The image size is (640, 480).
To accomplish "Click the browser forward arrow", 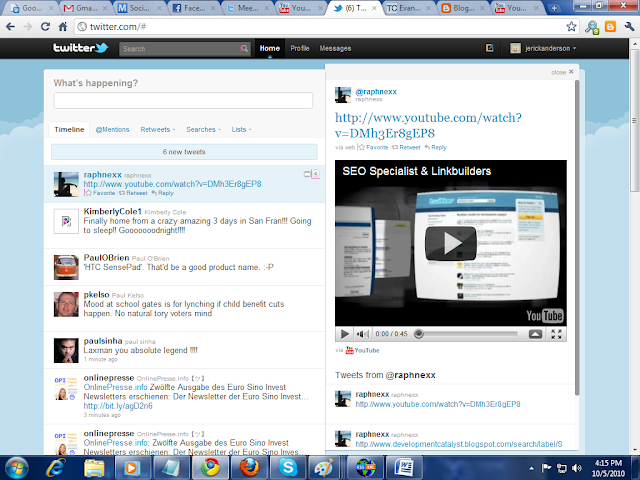I will [28, 27].
